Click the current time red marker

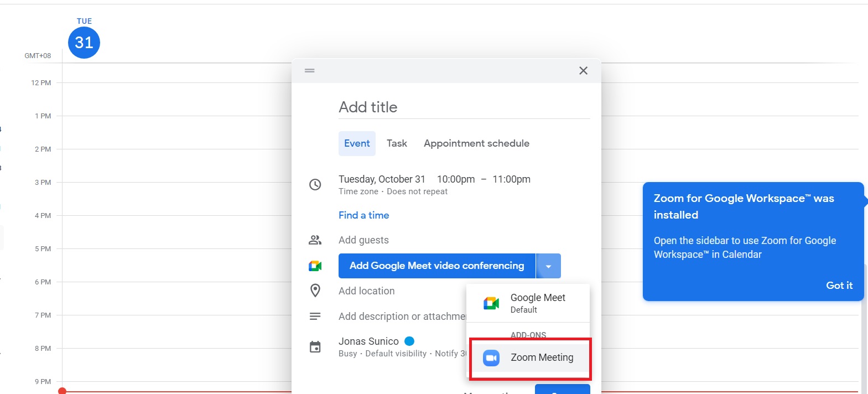(63, 391)
